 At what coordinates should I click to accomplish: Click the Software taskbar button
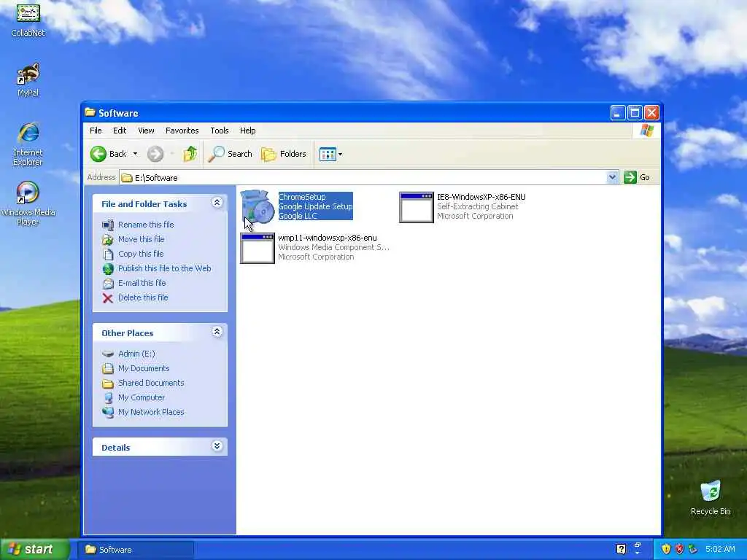[x=136, y=550]
